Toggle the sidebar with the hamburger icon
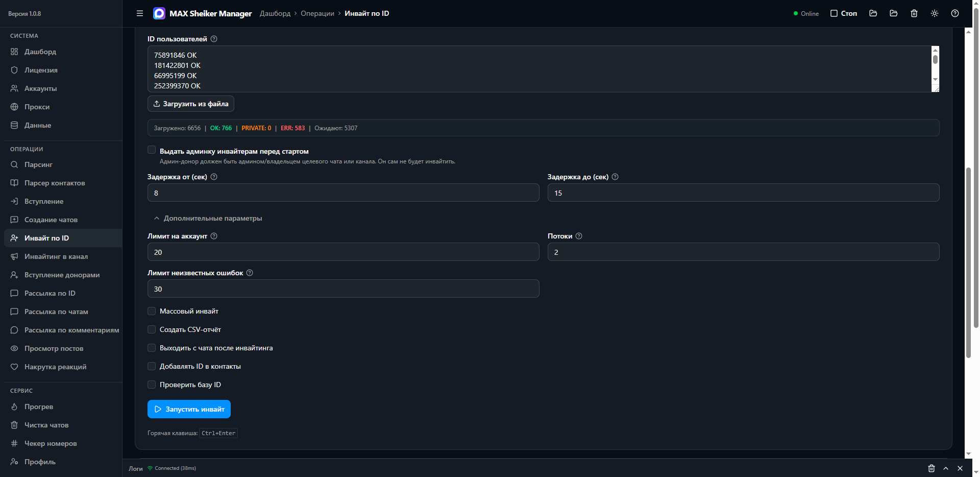 (x=140, y=13)
